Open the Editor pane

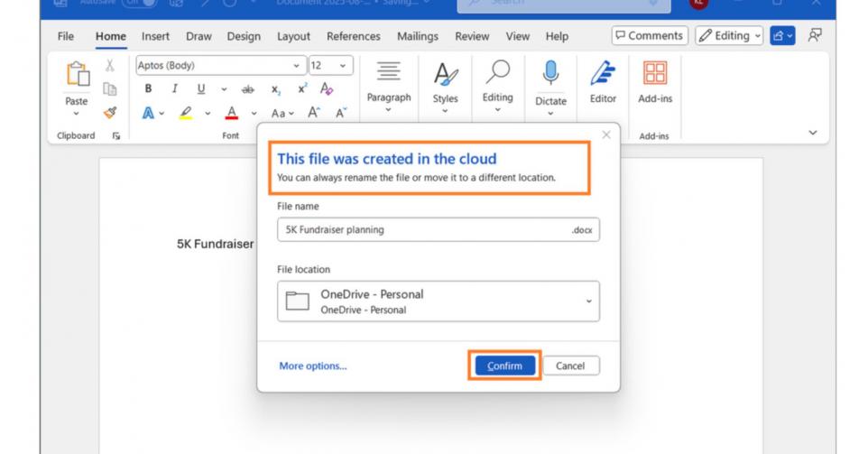(603, 82)
